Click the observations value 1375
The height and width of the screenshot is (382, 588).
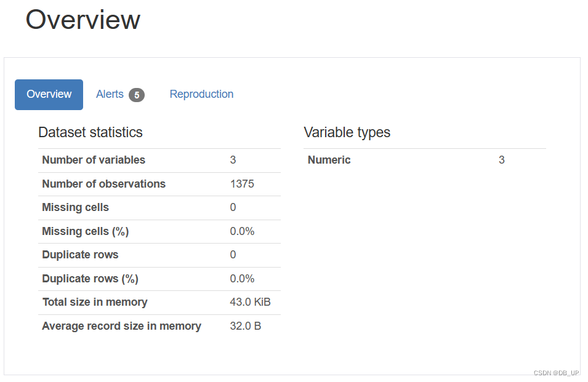242,184
